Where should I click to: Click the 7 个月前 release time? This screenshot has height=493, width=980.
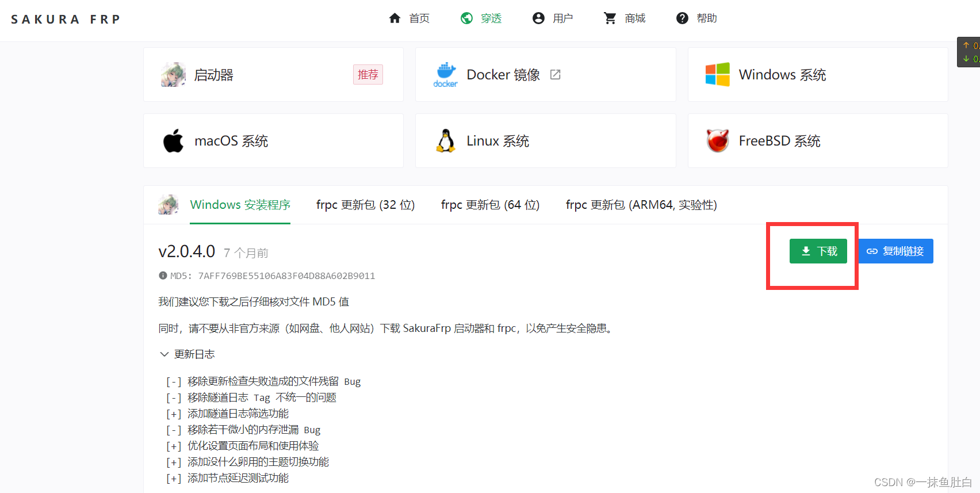tap(246, 253)
